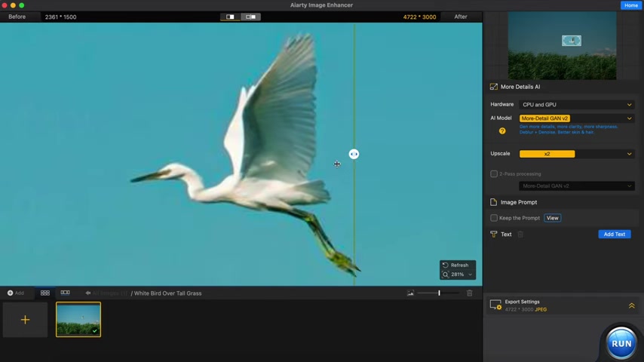The height and width of the screenshot is (362, 644).
Task: Click the More Details AI icon
Action: point(494,87)
